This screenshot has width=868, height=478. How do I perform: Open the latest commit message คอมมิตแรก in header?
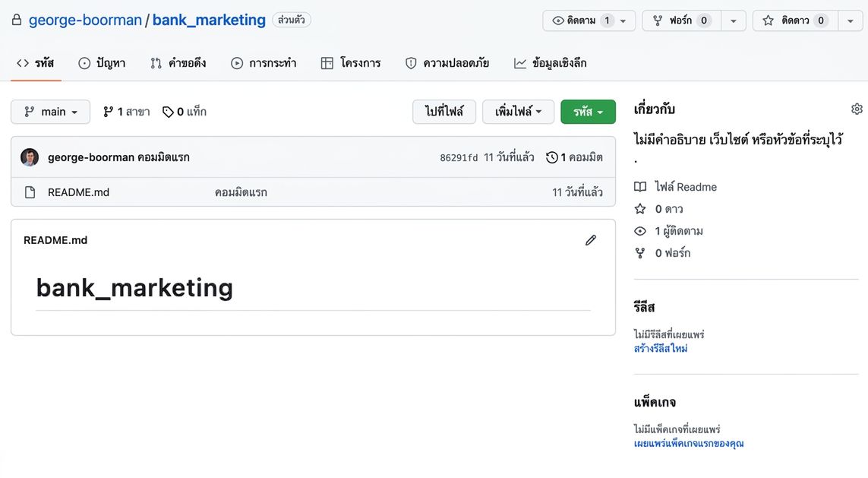click(x=163, y=157)
